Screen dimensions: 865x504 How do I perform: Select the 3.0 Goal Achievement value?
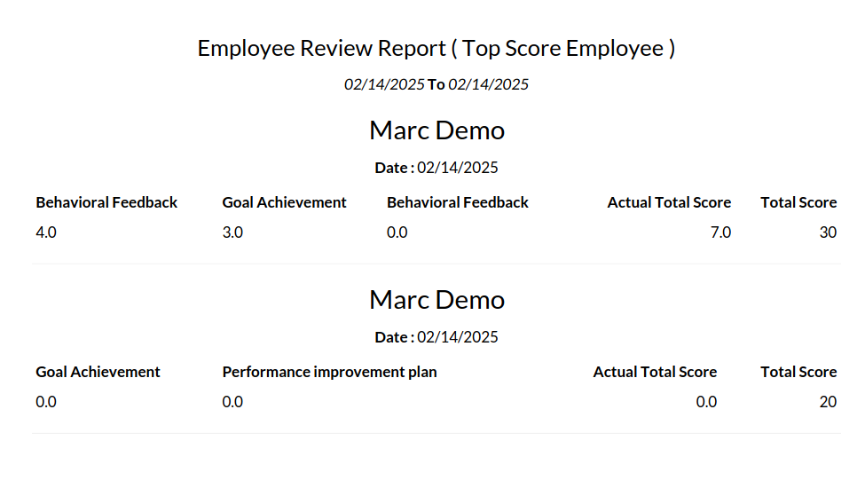pyautogui.click(x=232, y=232)
